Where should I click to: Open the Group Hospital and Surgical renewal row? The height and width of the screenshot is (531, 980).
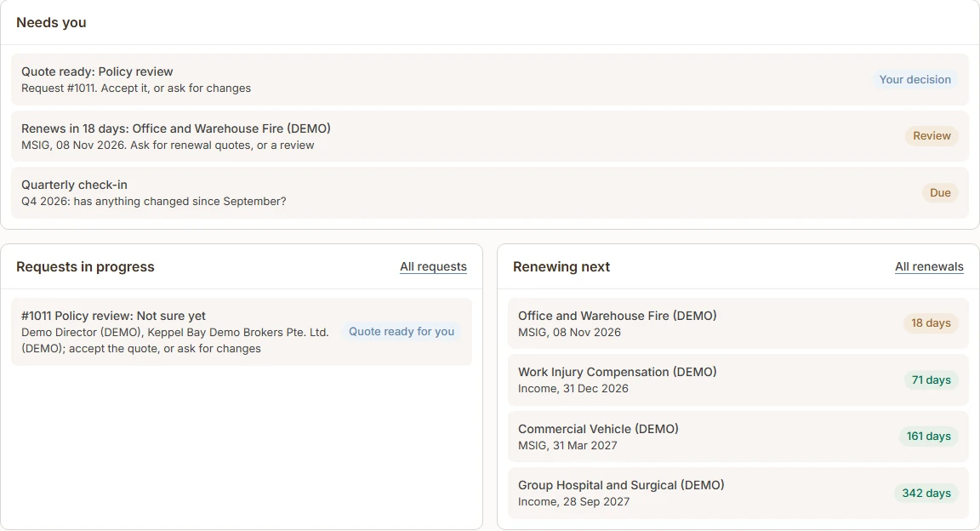click(738, 493)
